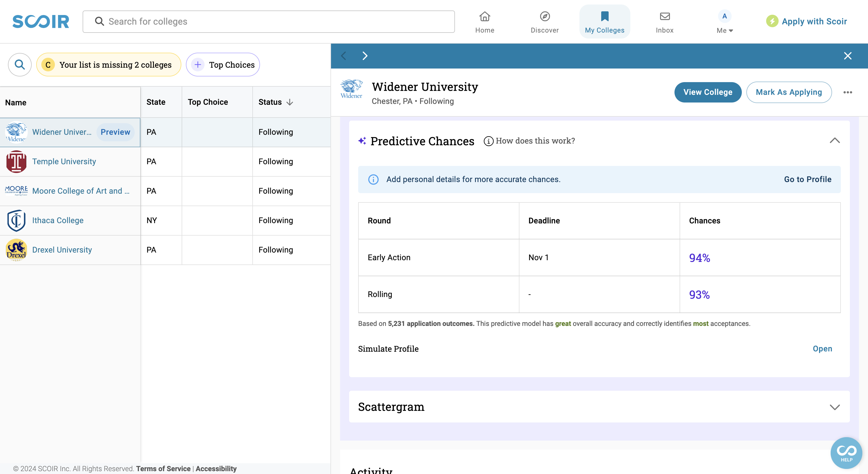The width and height of the screenshot is (868, 474).
Task: Open the Me profile dropdown
Action: click(725, 22)
